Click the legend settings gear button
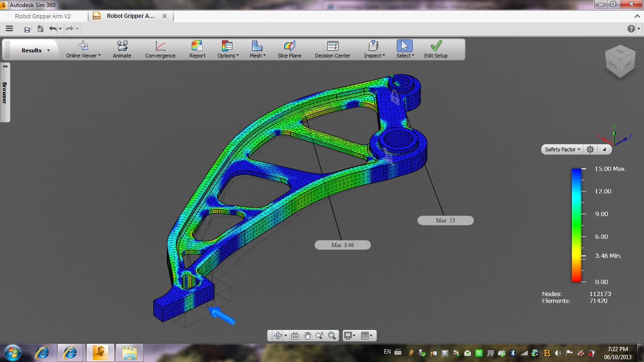The image size is (644, 362). pyautogui.click(x=590, y=149)
